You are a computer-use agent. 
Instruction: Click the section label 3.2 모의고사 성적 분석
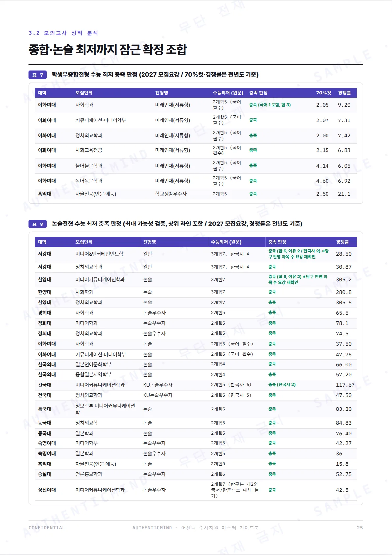63,33
